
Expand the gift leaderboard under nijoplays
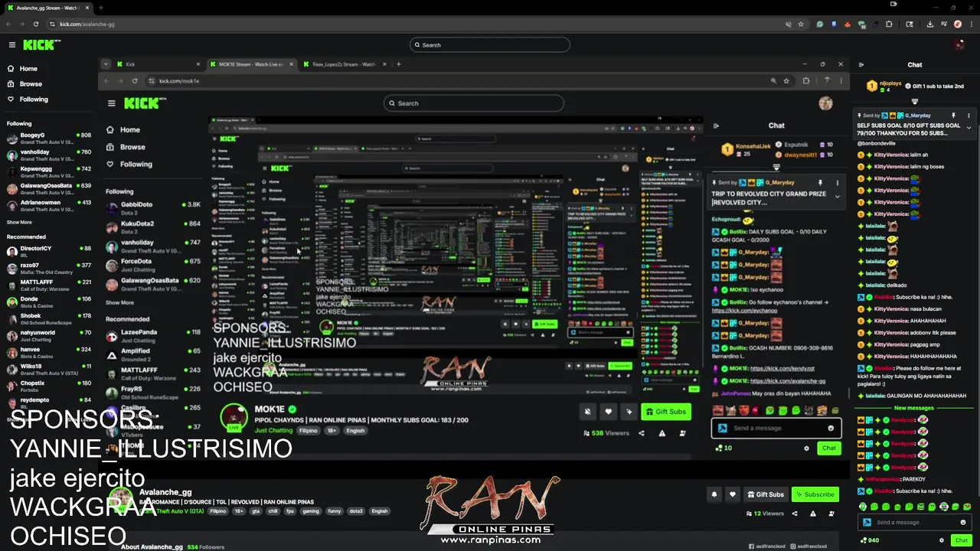click(x=915, y=101)
